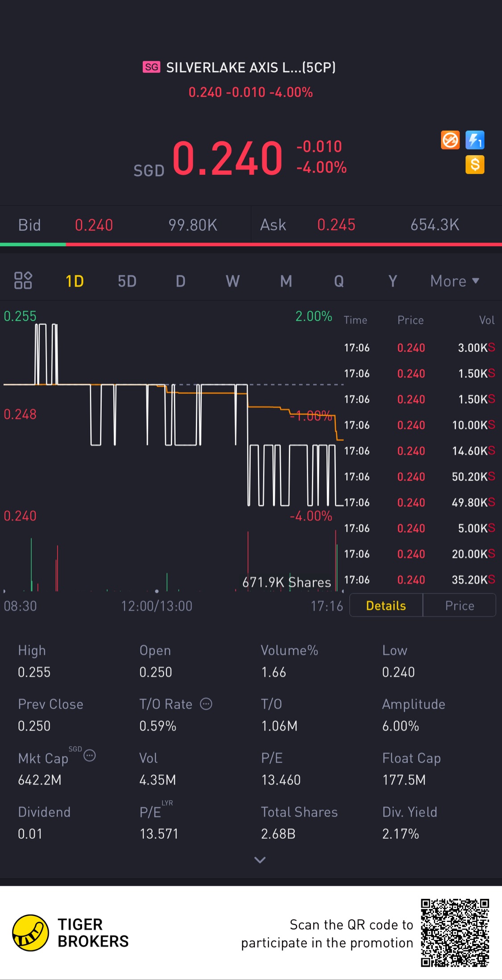Tap the info icon beside Mkt Cap
Screen dimensions: 502x980
[90, 756]
